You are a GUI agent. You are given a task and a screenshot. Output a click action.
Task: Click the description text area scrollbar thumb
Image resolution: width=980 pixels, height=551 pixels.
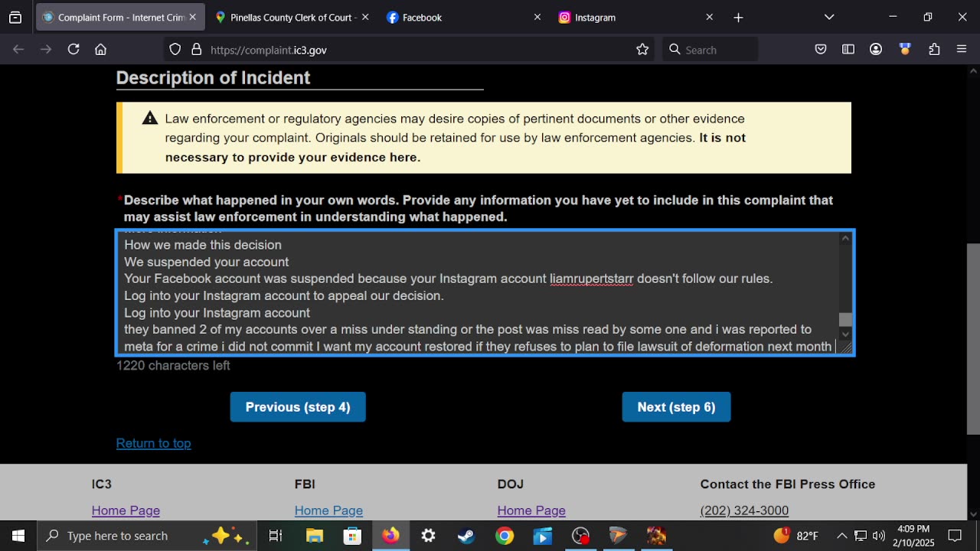[845, 320]
